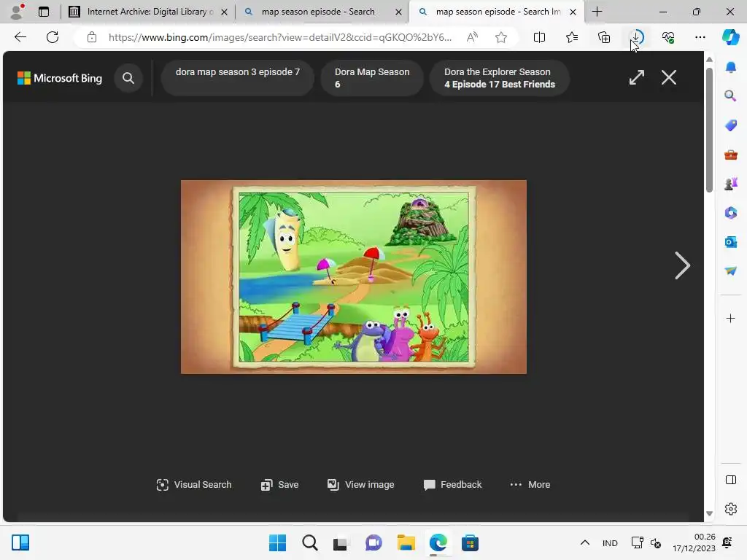Open tab actions menu icon

[x=44, y=12]
